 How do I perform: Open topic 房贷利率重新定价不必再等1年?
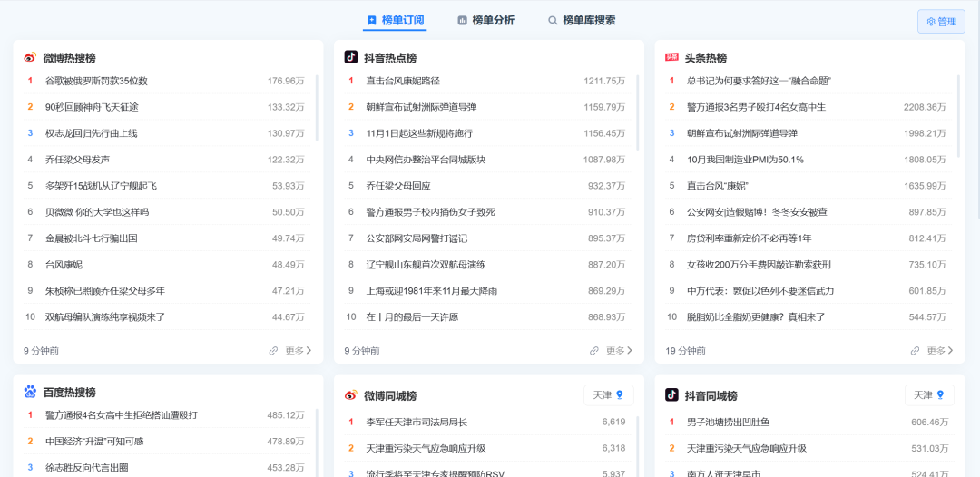(751, 238)
